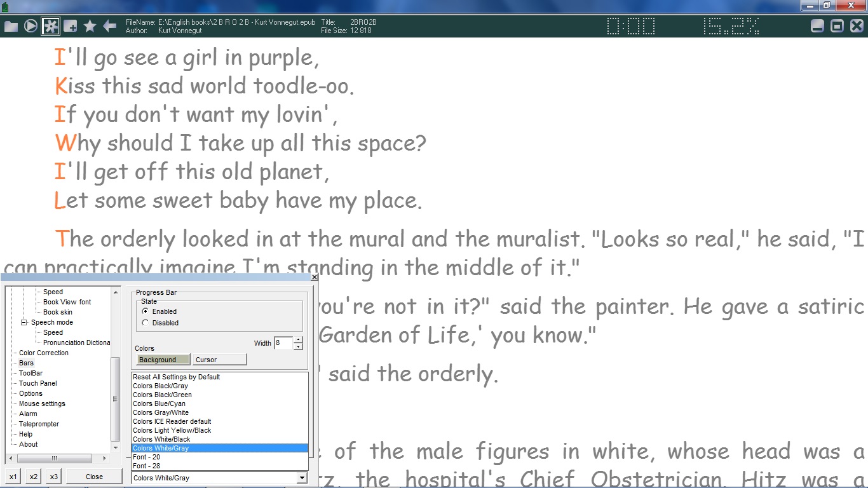The height and width of the screenshot is (488, 868).
Task: Open the preset combo box dropdown arrow
Action: (302, 478)
